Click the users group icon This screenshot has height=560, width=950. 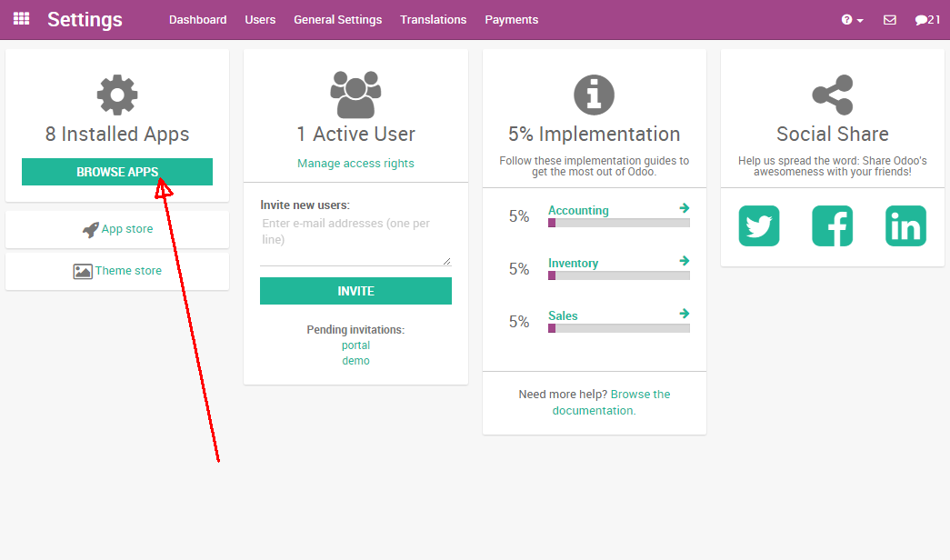pyautogui.click(x=355, y=95)
